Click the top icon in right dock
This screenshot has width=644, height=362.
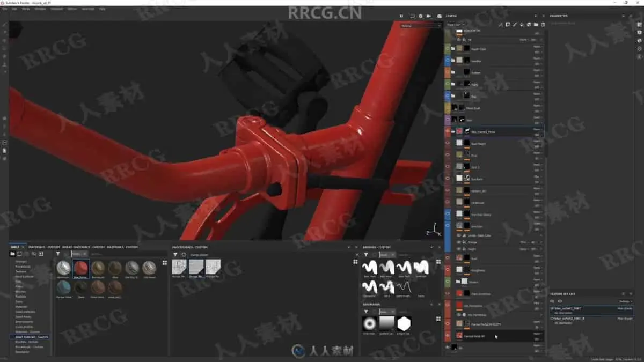pyautogui.click(x=639, y=25)
